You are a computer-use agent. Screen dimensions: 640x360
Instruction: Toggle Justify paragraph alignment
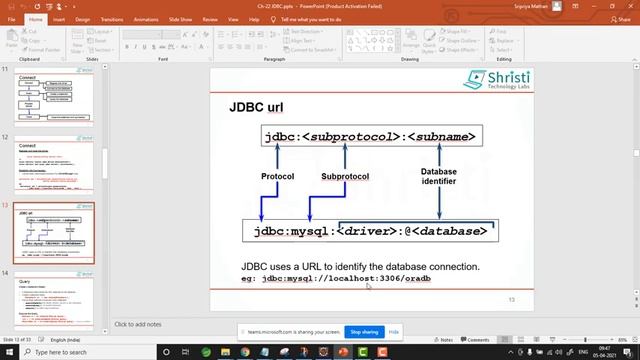[x=248, y=47]
